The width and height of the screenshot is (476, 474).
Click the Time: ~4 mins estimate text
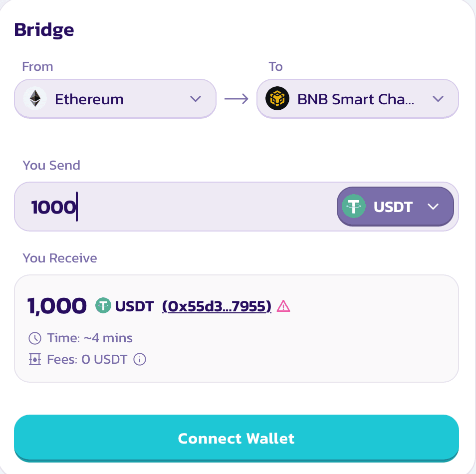[90, 338]
